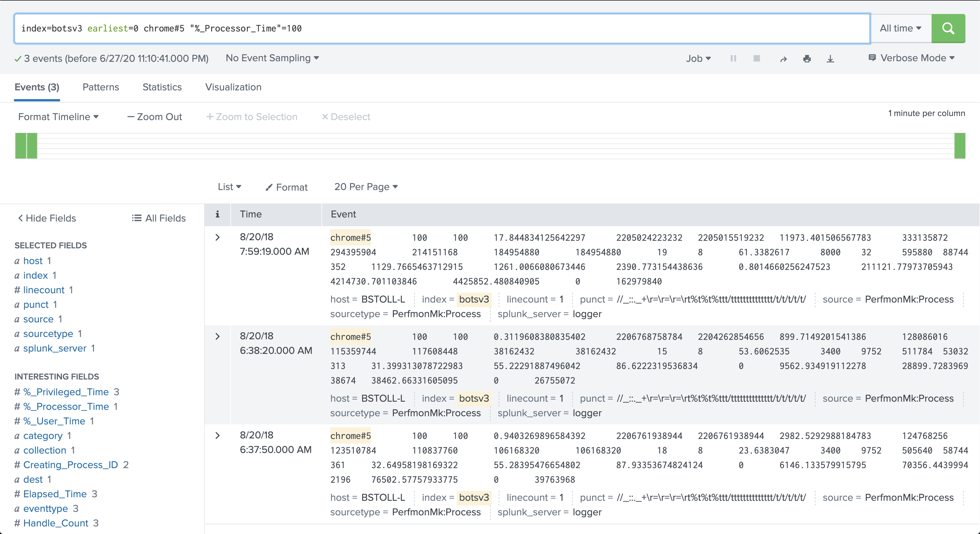Open the %_Processor_Time field
The image size is (980, 534).
point(66,406)
